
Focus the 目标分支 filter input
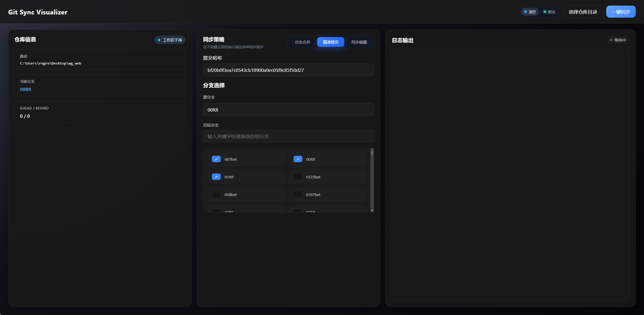288,136
